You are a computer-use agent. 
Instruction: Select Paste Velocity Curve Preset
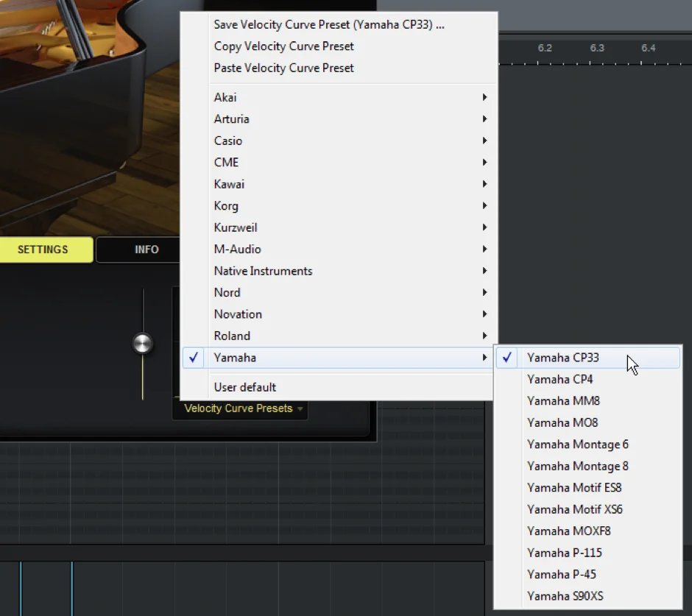[x=339, y=68]
